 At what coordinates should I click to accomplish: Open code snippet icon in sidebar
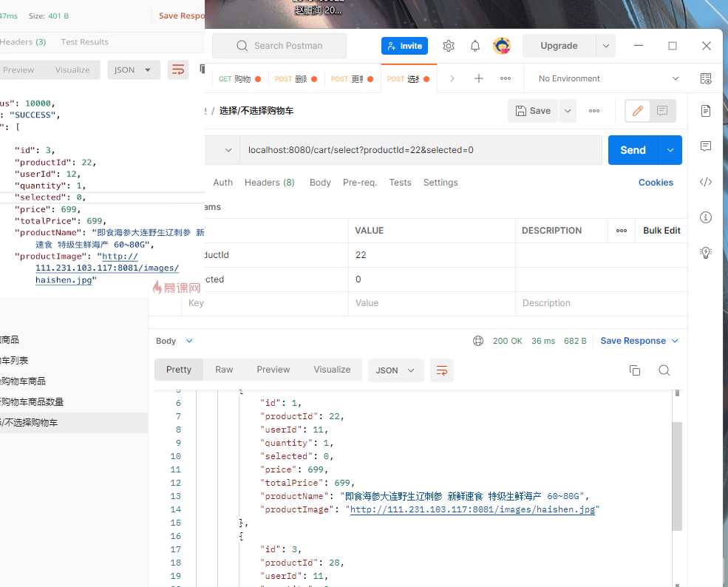click(x=706, y=182)
